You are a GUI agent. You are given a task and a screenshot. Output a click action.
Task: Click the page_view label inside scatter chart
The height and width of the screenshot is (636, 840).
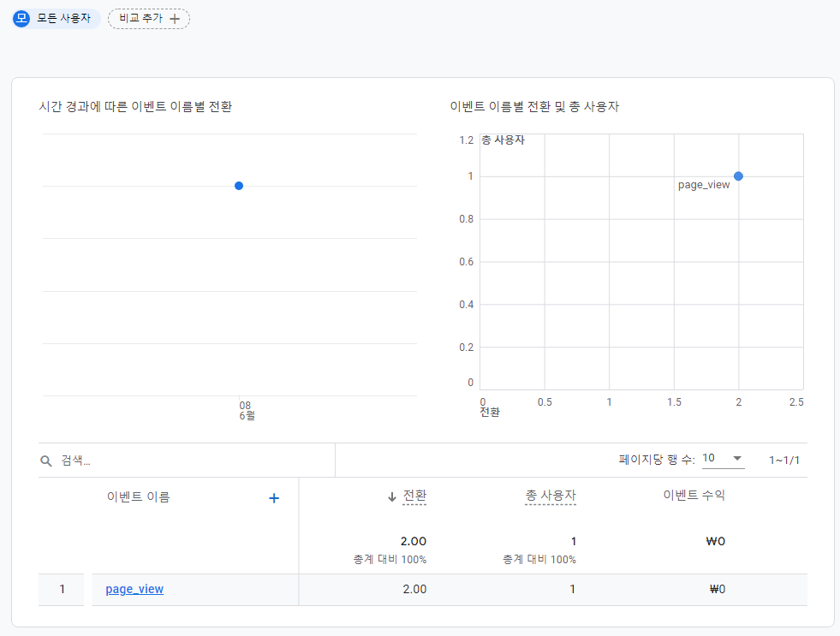704,185
